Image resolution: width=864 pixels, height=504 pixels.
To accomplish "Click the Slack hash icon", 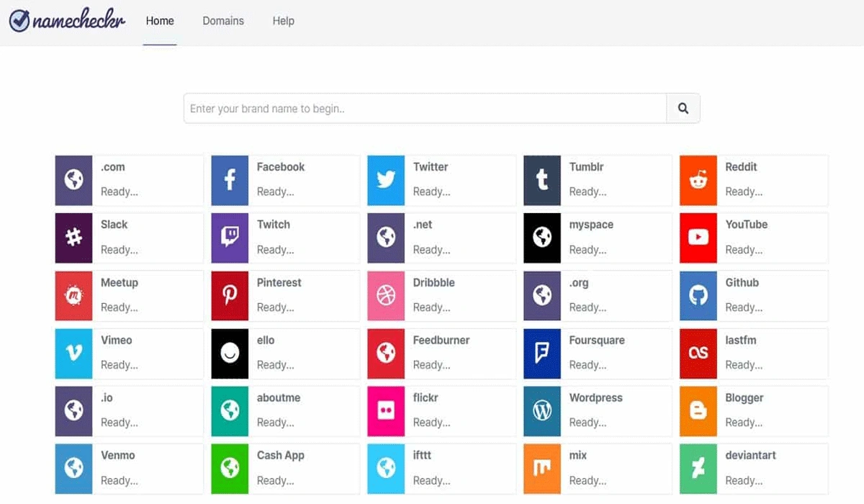I will pyautogui.click(x=73, y=238).
